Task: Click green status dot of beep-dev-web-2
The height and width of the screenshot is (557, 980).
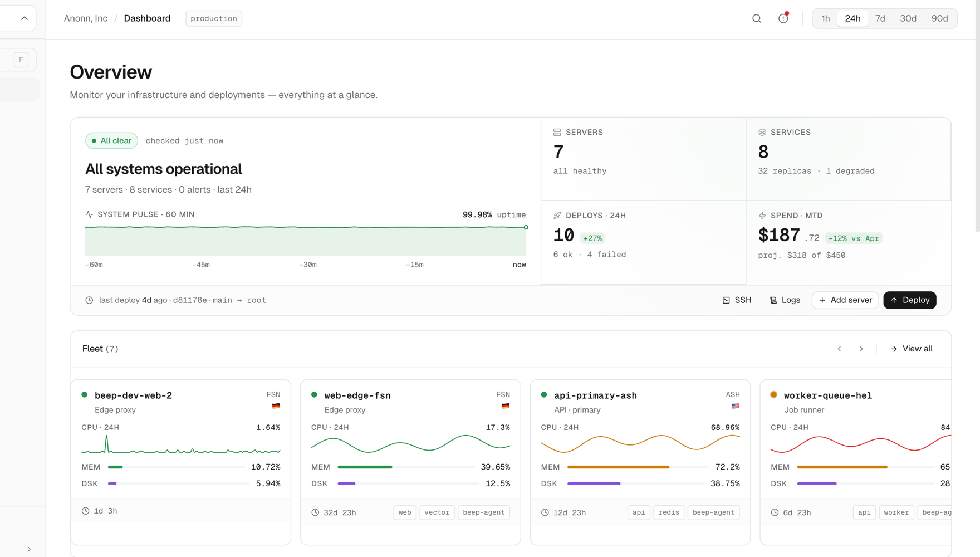Action: click(85, 395)
